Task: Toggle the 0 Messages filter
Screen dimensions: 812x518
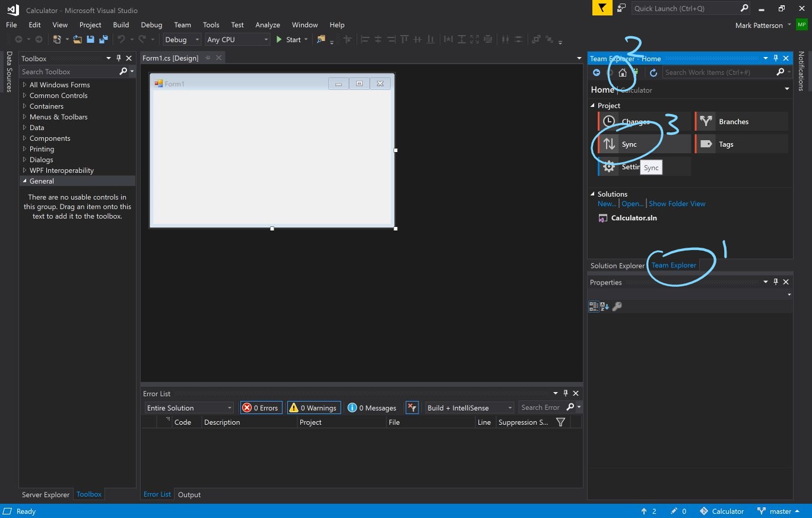Action: point(372,408)
